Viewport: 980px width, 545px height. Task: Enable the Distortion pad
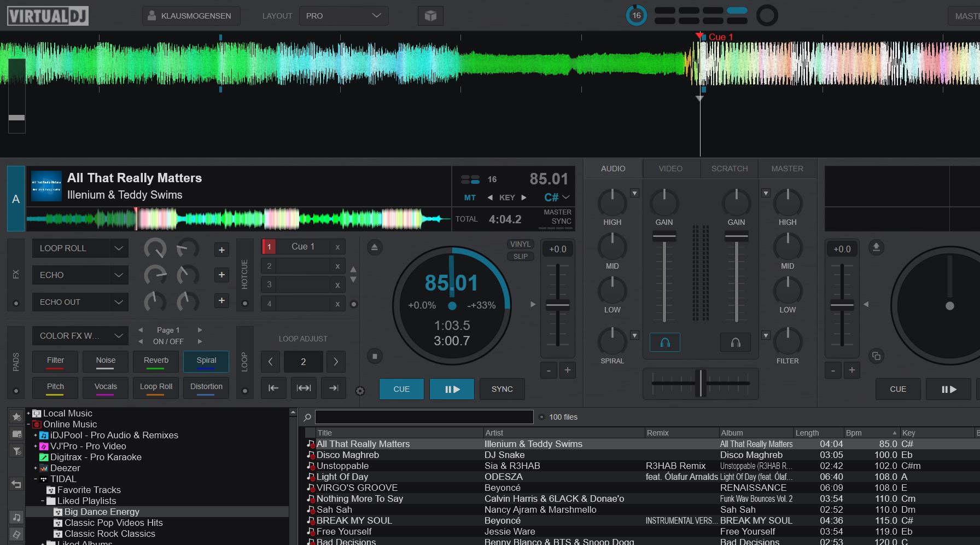[206, 387]
